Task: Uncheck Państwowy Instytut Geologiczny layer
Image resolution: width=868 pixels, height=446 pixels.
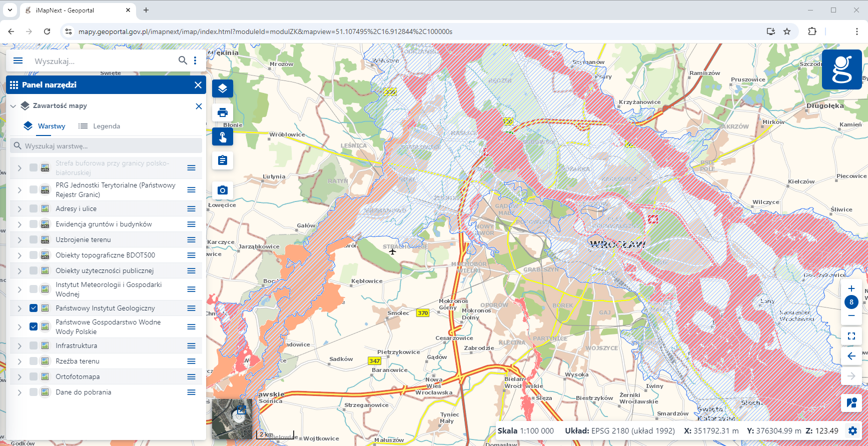Action: [34, 308]
